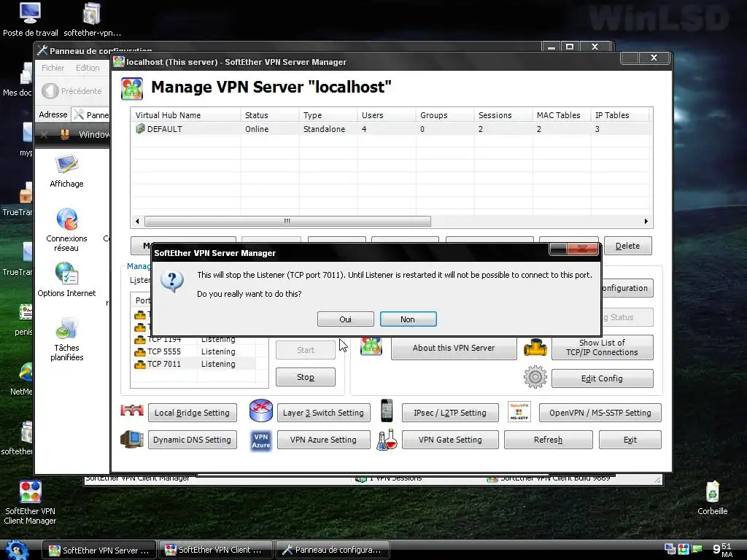Viewport: 747px width, 560px height.
Task: Click Précédente back button in control panel
Action: pos(72,91)
